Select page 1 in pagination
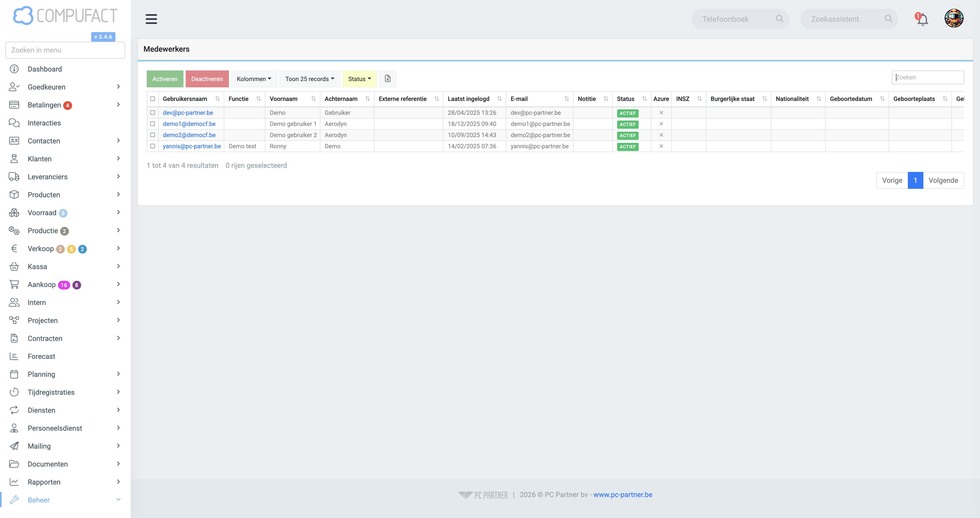This screenshot has height=518, width=980. (915, 180)
